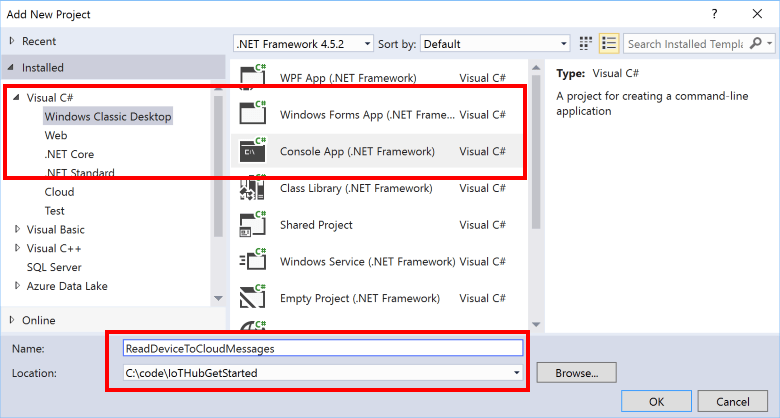Click template list scroll-up arrow

pyautogui.click(x=536, y=67)
